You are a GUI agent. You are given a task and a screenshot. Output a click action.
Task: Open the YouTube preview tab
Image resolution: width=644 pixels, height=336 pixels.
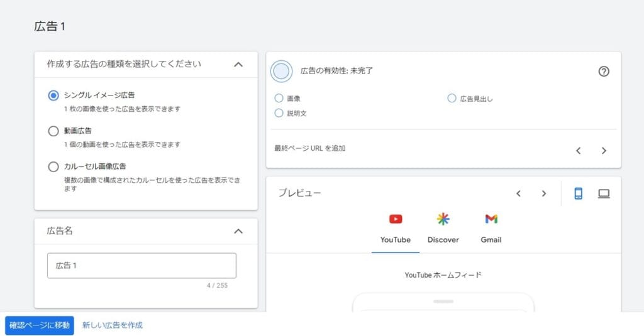coord(396,230)
